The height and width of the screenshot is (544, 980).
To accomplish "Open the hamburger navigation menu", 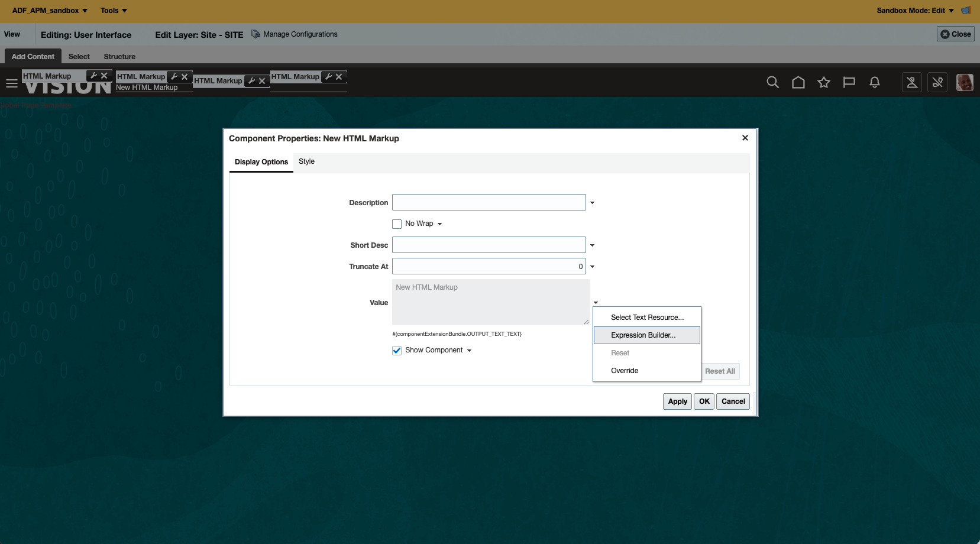I will click(x=11, y=83).
